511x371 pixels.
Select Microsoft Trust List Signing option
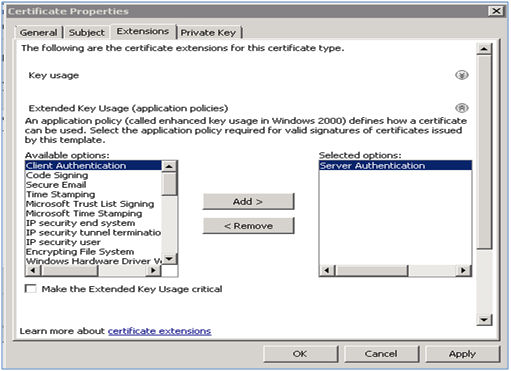[93, 204]
